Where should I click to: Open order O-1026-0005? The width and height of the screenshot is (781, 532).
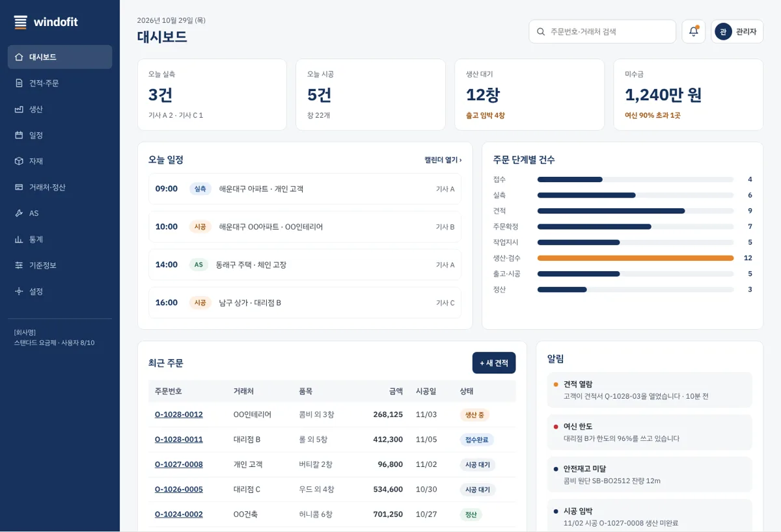click(179, 489)
